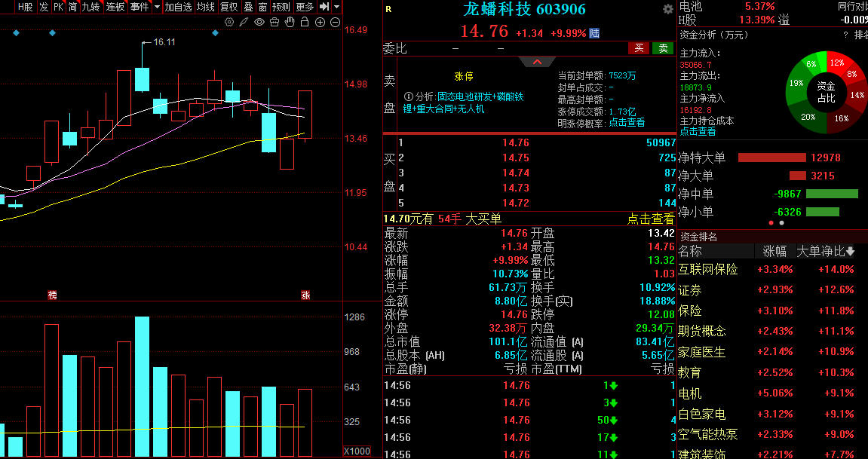The image size is (868, 459).
Task: Click the 名称 column header
Action: pyautogui.click(x=690, y=251)
